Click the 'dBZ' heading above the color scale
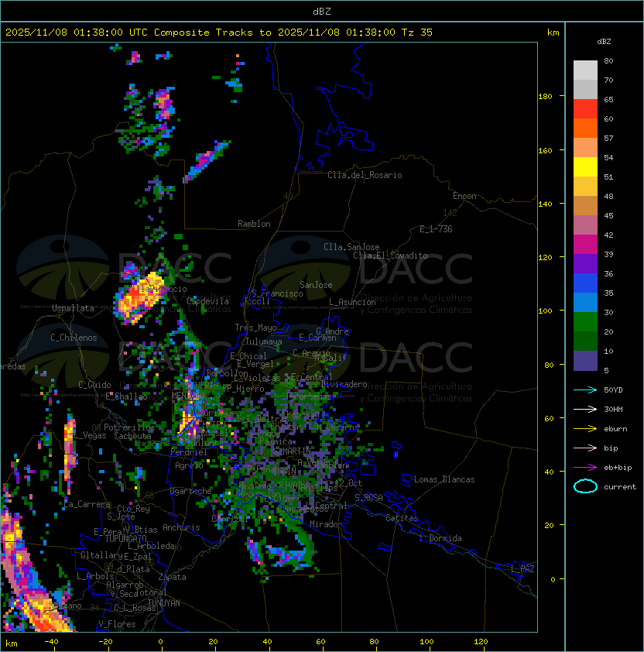644x652 pixels. click(604, 42)
